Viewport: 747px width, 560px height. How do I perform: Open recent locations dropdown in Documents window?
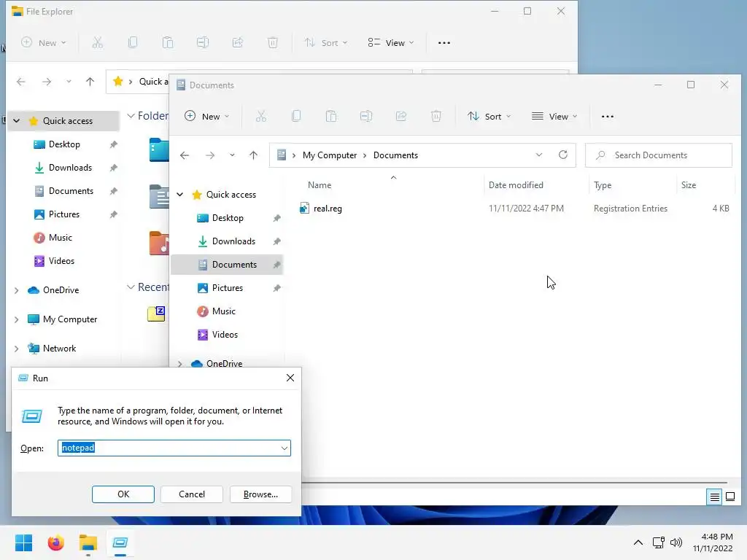tap(232, 155)
